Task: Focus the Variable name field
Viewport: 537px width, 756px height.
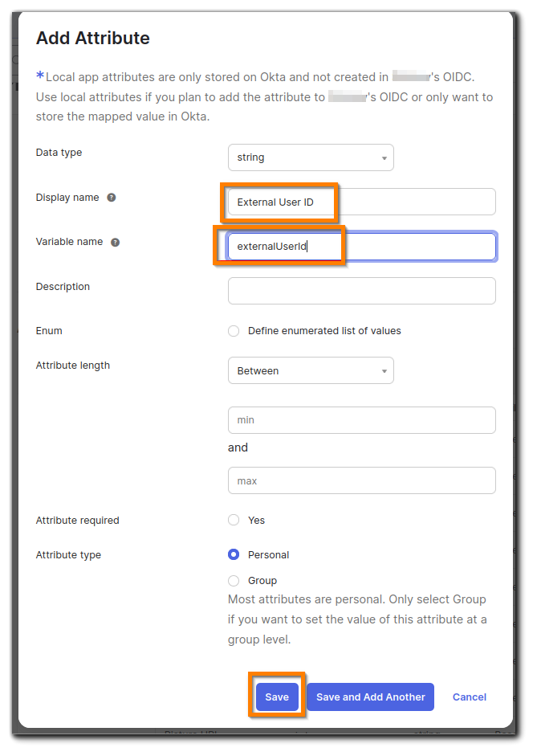Action: point(362,247)
